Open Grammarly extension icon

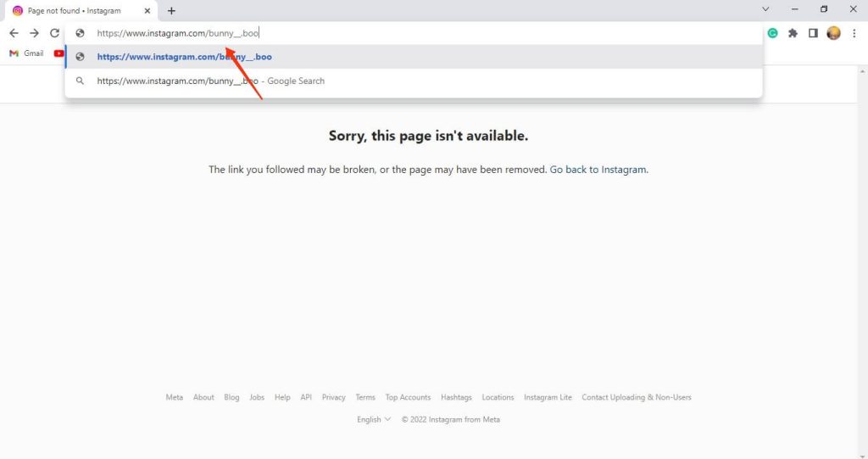click(x=773, y=33)
